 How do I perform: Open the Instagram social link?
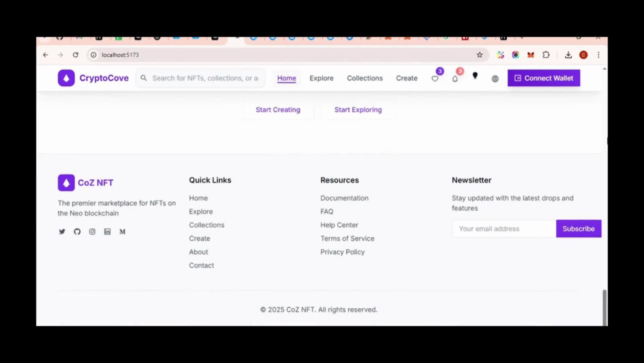tap(92, 231)
